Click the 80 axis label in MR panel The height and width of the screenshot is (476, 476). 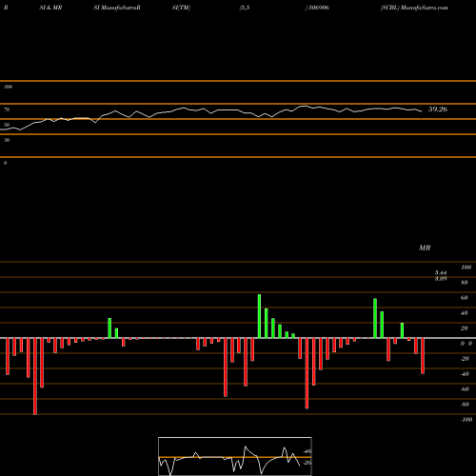pyautogui.click(x=464, y=283)
